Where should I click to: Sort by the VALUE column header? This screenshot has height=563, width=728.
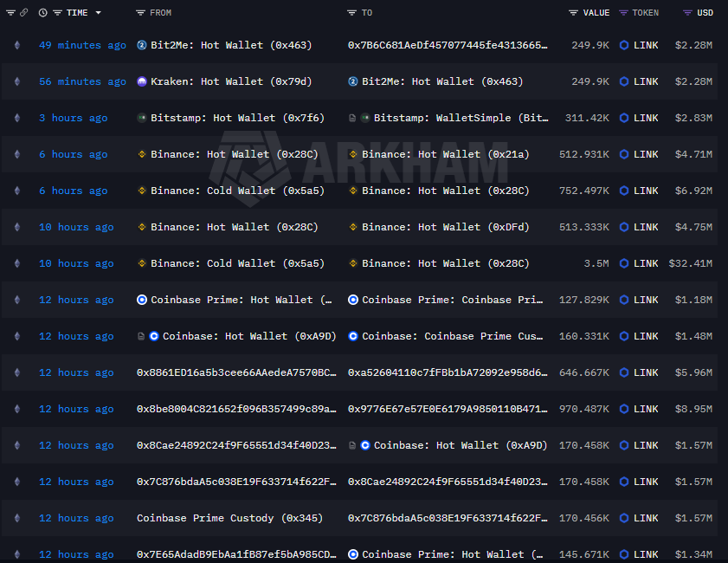pyautogui.click(x=596, y=12)
